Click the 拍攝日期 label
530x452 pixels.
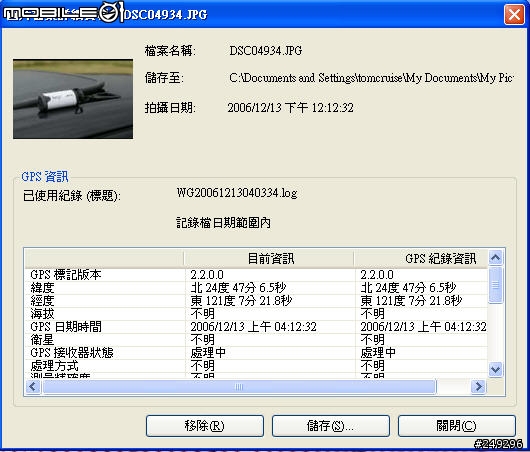[x=170, y=108]
